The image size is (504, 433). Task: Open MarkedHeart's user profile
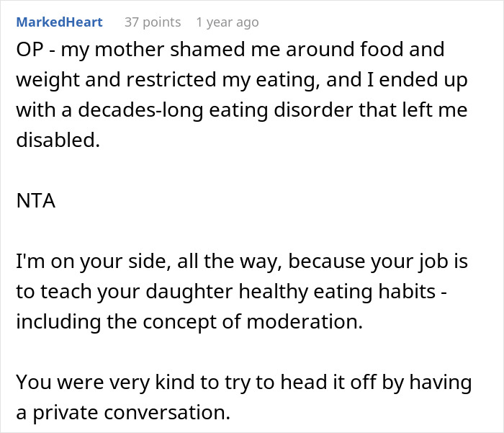pos(59,22)
